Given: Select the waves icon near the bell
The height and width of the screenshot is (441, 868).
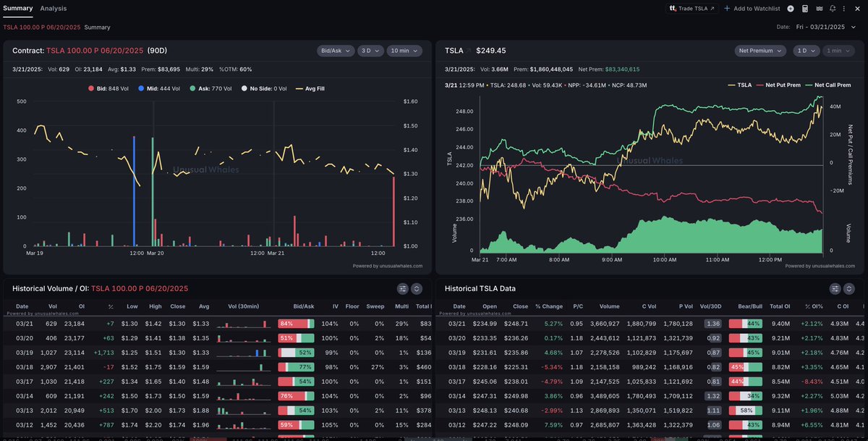Looking at the screenshot, I should (820, 8).
